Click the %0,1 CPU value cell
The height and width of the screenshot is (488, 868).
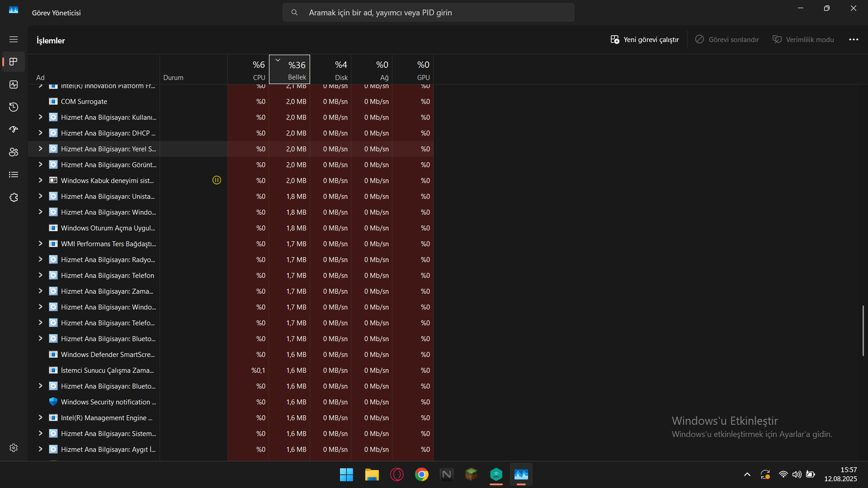pos(258,371)
